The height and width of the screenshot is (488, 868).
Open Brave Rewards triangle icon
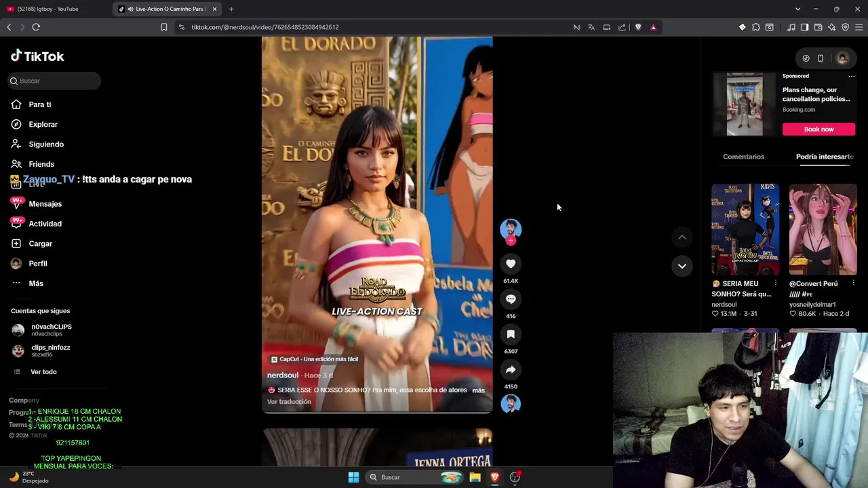coord(653,27)
